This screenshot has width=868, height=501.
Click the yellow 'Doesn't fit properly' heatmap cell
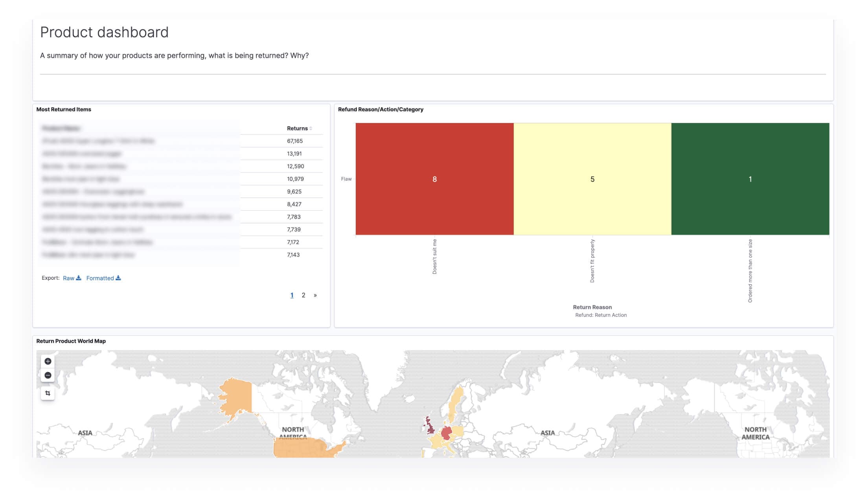[x=592, y=179]
